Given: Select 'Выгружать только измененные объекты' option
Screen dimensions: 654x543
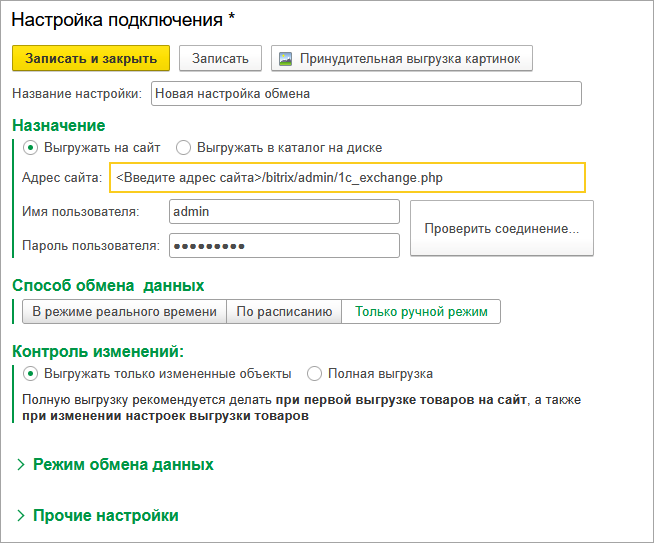Looking at the screenshot, I should [30, 373].
